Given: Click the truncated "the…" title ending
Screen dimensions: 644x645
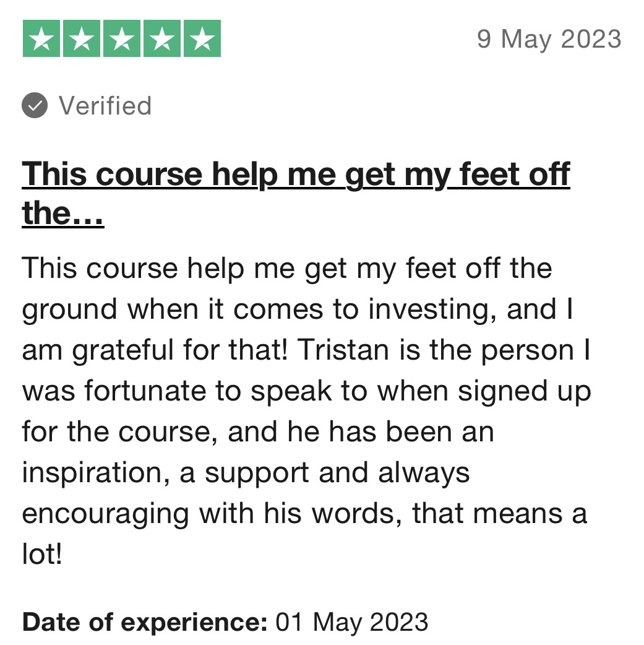Looking at the screenshot, I should tap(62, 214).
